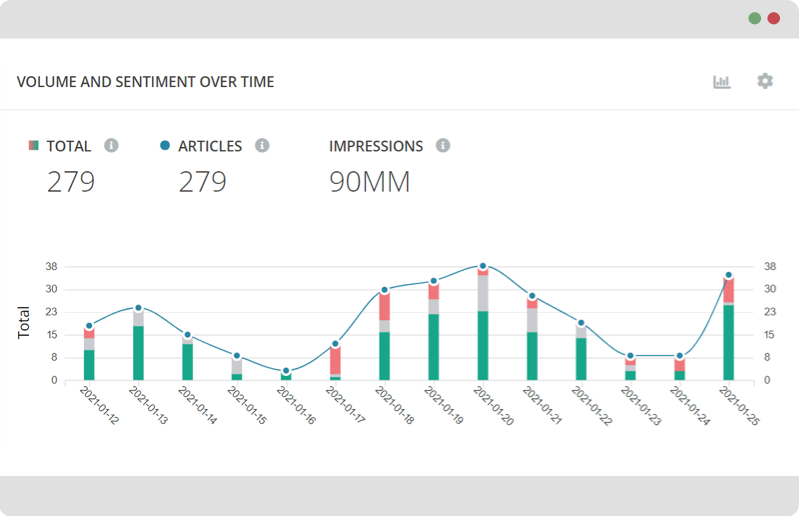Toggle the ARTICLES legend dot
Screen dimensions: 799x516
[x=165, y=146]
